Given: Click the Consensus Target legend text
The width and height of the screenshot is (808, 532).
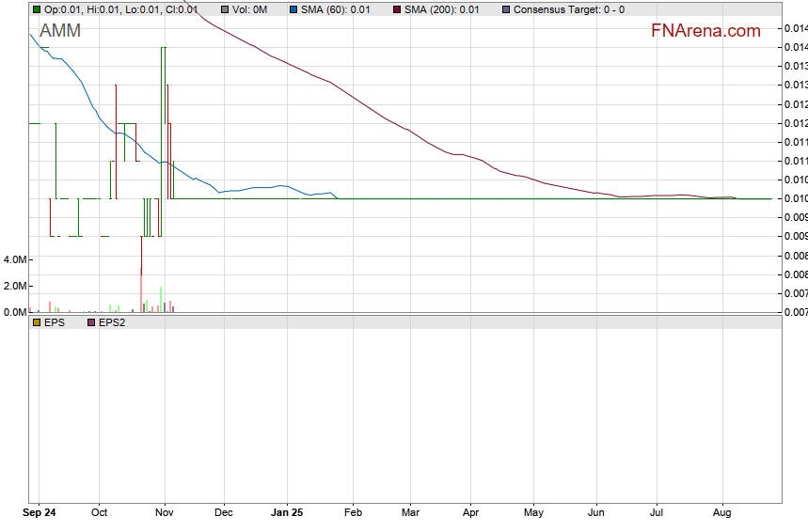Looking at the screenshot, I should [569, 9].
